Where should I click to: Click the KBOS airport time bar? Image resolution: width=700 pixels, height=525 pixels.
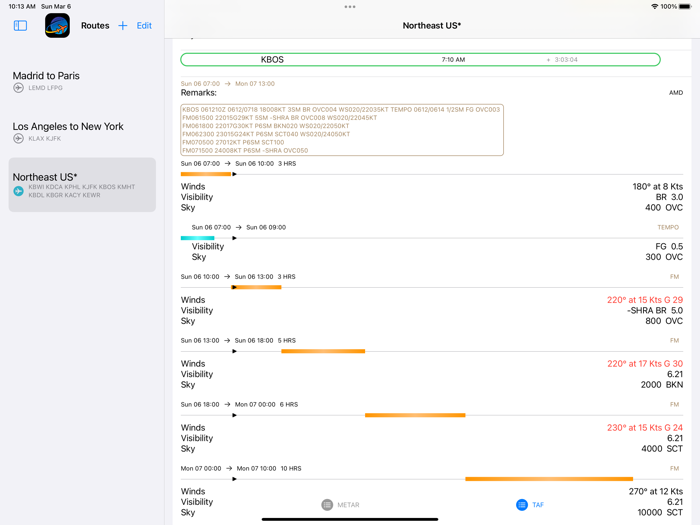point(420,60)
